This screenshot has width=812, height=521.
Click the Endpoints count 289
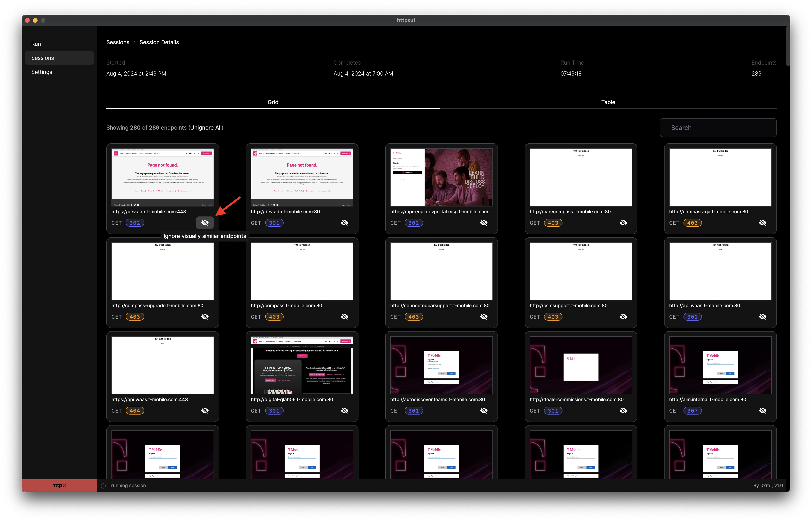[x=757, y=74]
